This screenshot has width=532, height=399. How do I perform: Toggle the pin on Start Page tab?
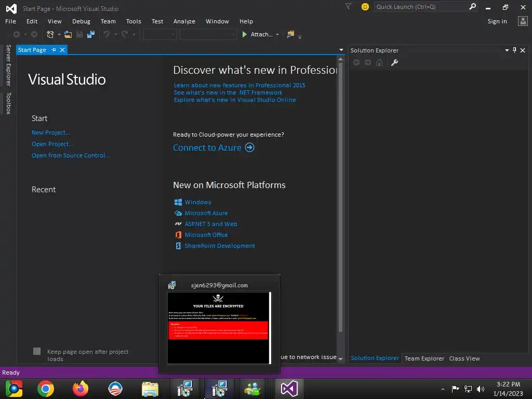pos(54,50)
